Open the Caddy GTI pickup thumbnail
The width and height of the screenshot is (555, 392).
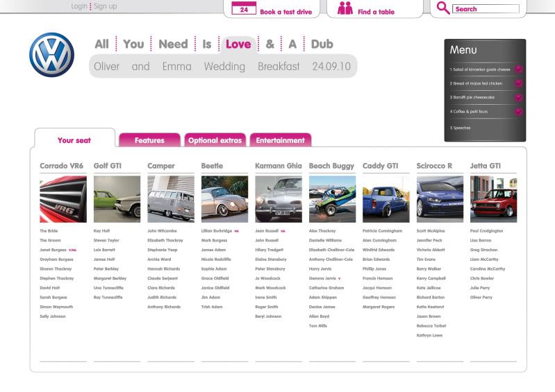(x=386, y=199)
